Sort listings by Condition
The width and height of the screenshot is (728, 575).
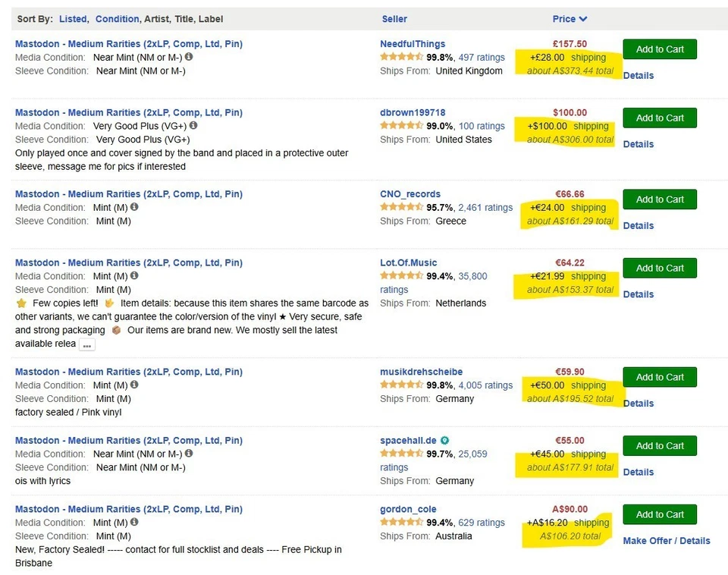117,19
